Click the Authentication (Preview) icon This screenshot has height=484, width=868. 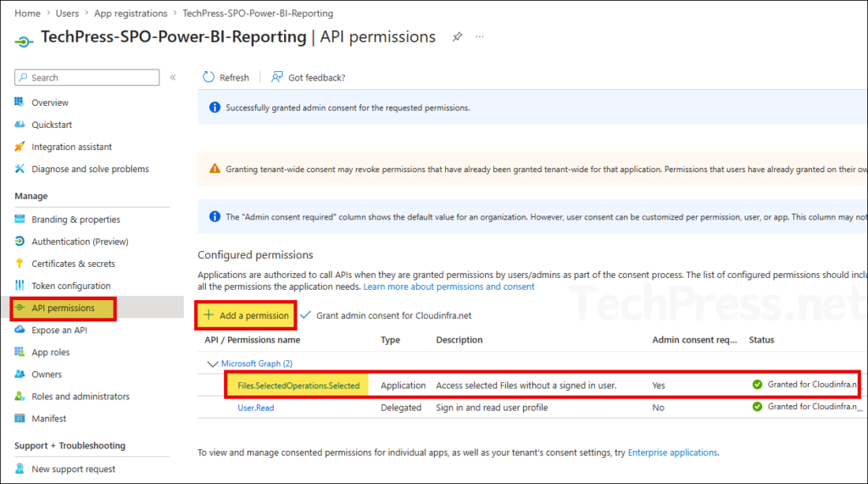[x=19, y=241]
